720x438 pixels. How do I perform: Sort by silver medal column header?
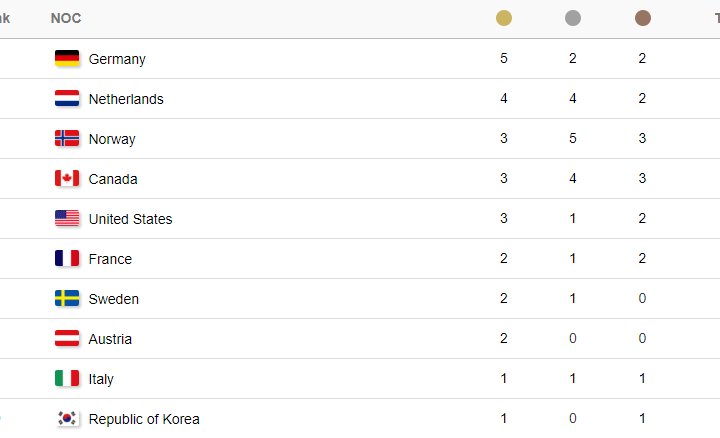point(573,18)
